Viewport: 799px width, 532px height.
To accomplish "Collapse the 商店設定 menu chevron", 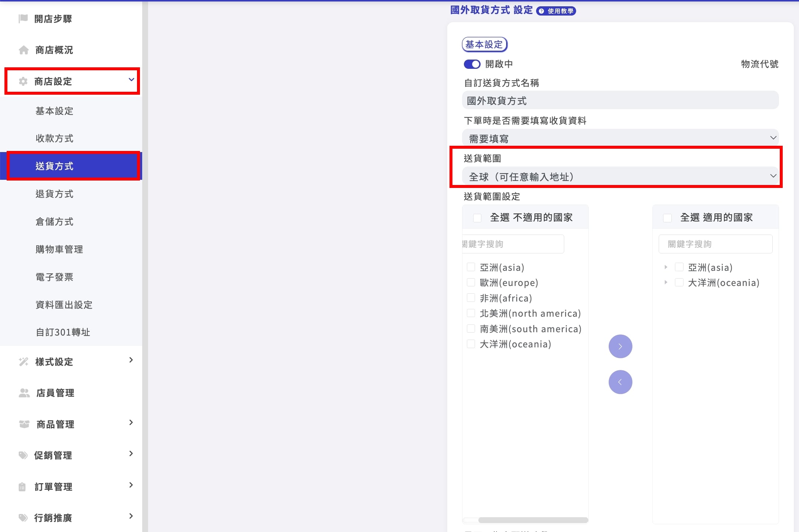I will [x=131, y=80].
